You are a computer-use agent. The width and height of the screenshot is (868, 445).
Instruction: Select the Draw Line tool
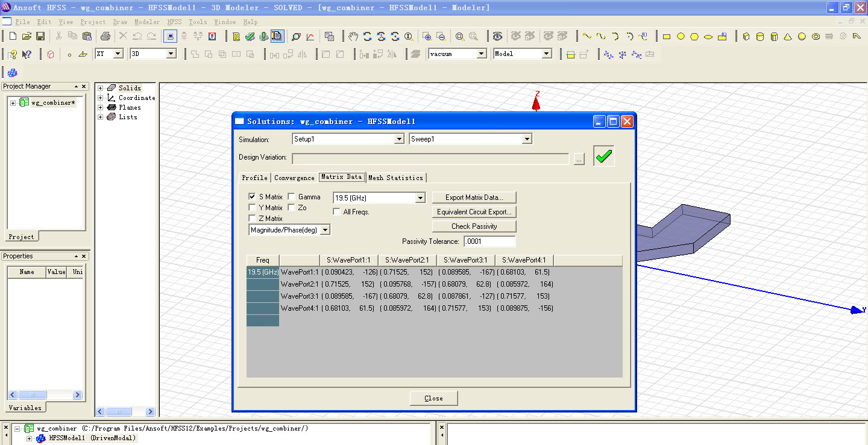(x=587, y=36)
